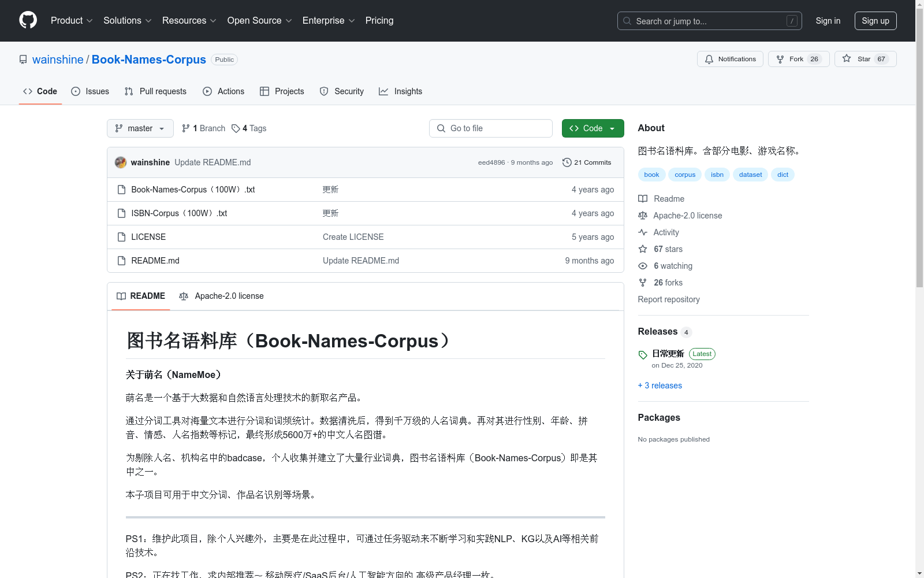Click the repository icon before wainshine
Viewport: 924px width, 578px height.
pyautogui.click(x=23, y=60)
